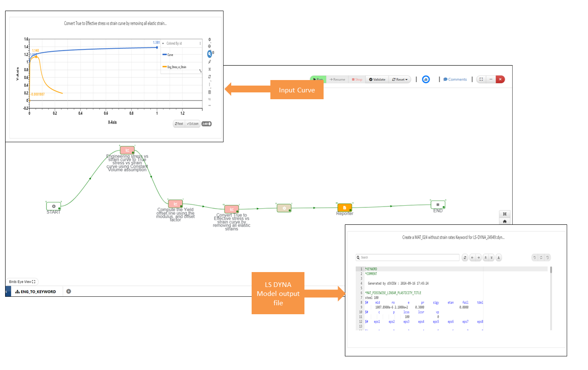Click the undo icon in keyword viewer
This screenshot has height=370, width=588.
(534, 258)
